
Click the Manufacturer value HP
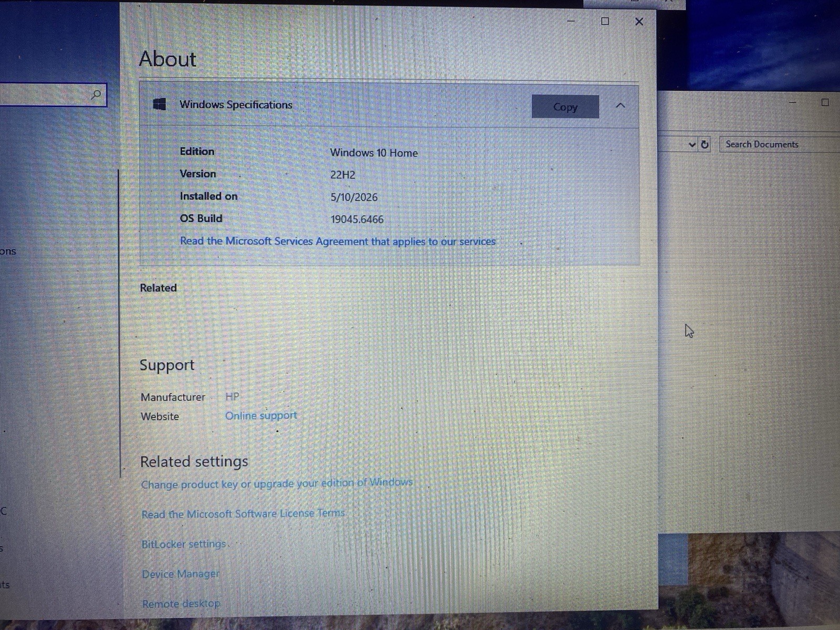tap(232, 396)
